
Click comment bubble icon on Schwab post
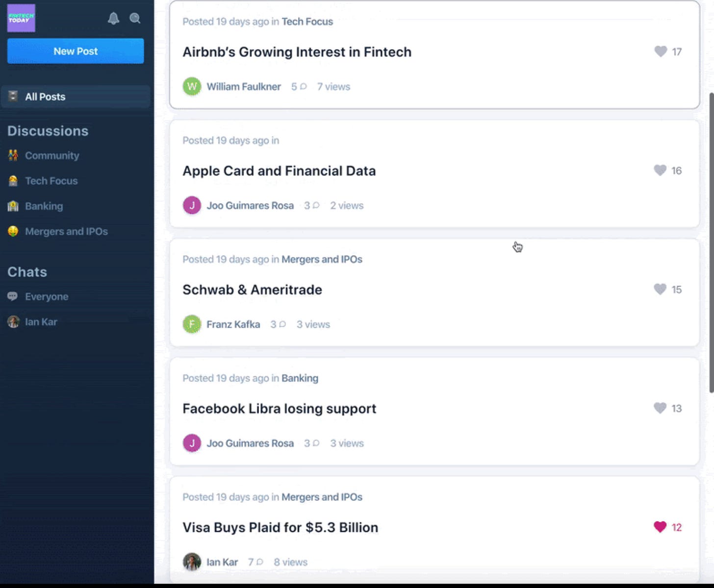pos(282,324)
